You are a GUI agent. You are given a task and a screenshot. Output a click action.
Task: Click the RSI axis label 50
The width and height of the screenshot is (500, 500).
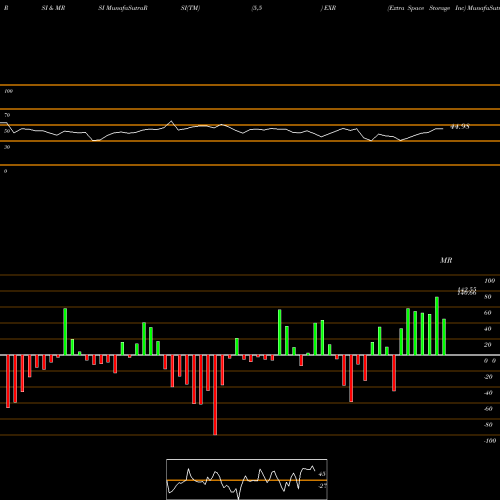pyautogui.click(x=7, y=131)
